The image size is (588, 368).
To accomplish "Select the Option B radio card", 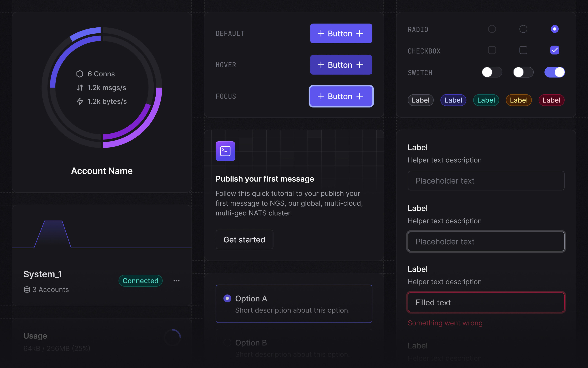I will coord(294,348).
